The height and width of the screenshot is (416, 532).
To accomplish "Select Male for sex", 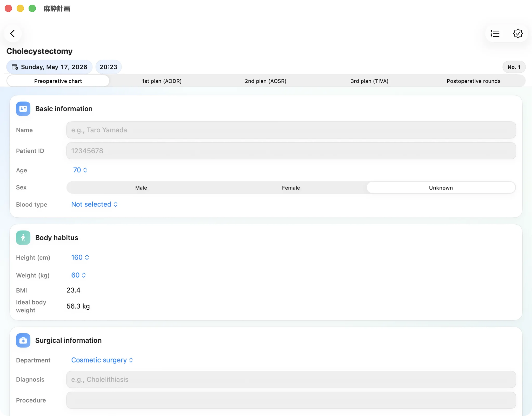I will click(x=141, y=188).
